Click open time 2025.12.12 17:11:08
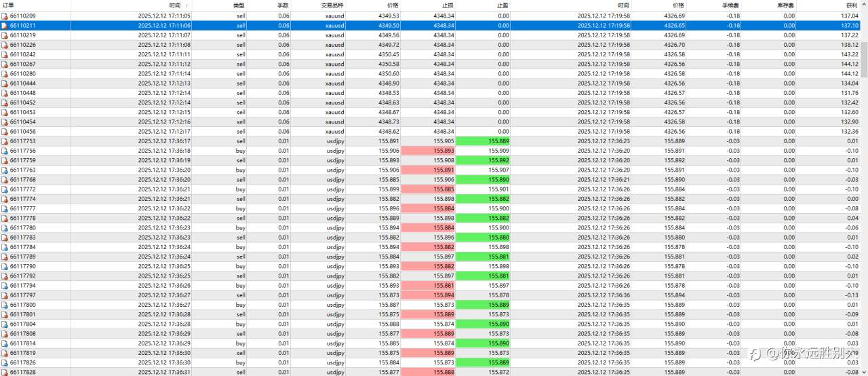The height and width of the screenshot is (376, 868). 164,45
